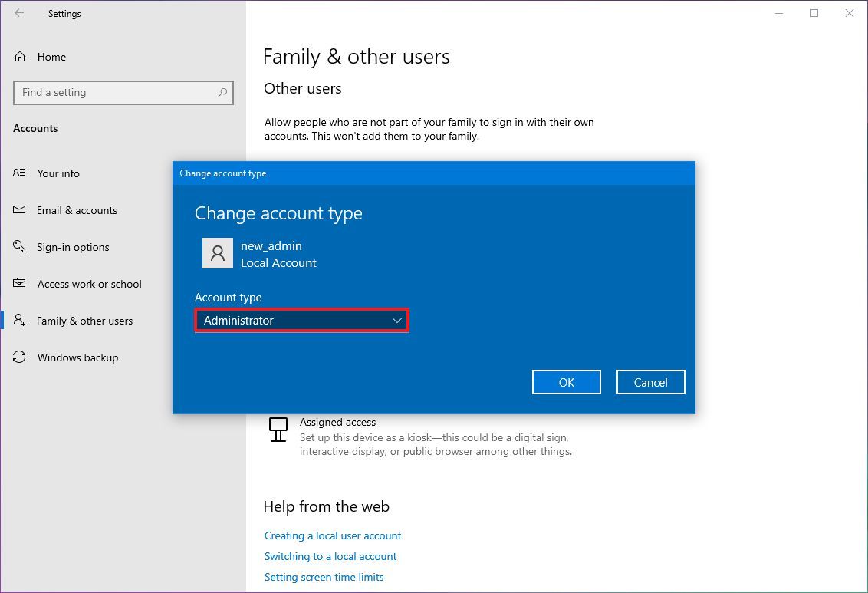Open the Your info settings page
Screen dimensions: 868x593
point(59,173)
